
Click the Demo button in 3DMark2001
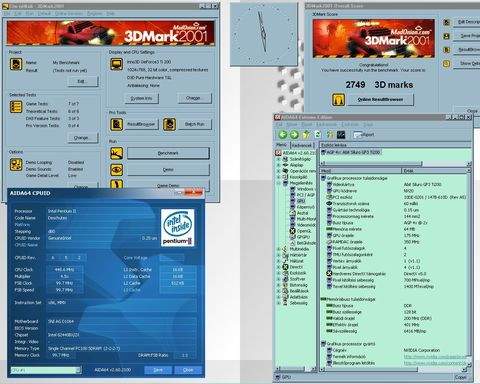pyautogui.click(x=168, y=170)
